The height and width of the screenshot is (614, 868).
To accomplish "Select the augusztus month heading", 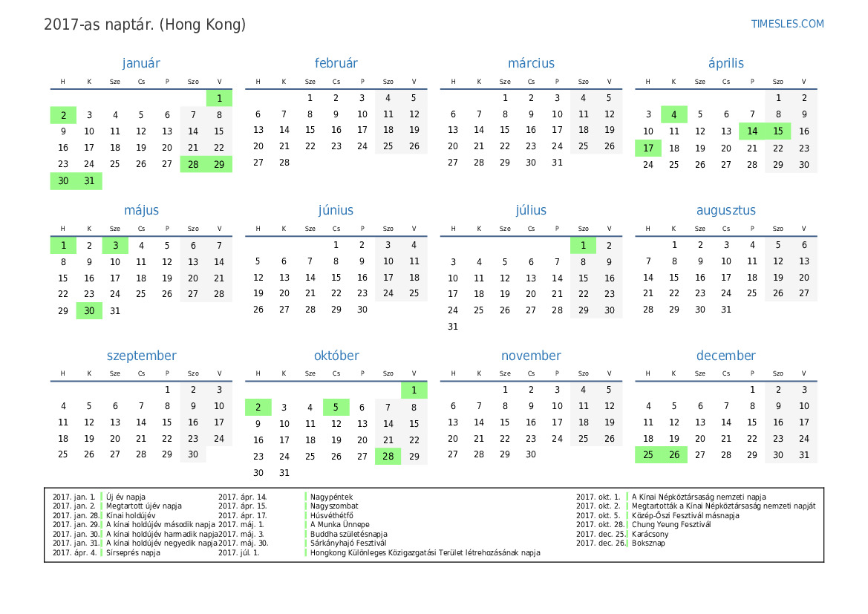I will coord(725,210).
